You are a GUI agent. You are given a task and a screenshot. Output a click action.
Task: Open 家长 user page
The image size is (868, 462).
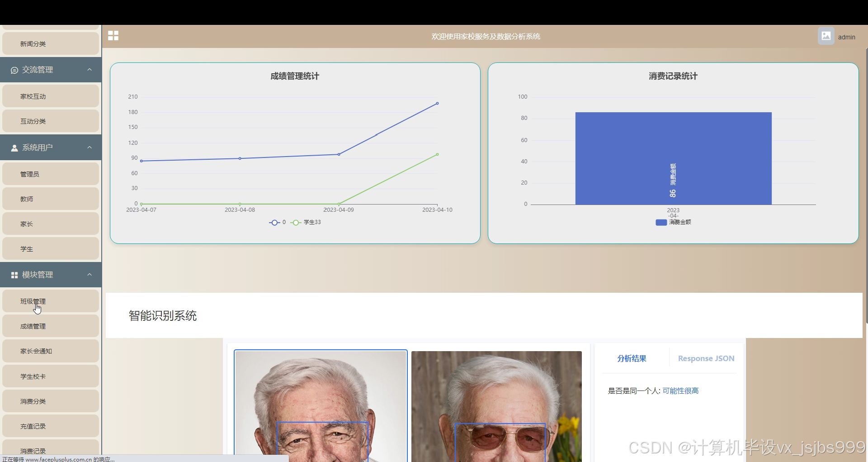click(x=51, y=224)
